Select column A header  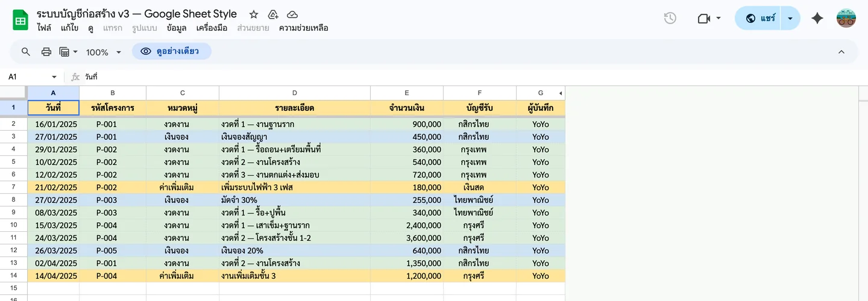coord(53,93)
